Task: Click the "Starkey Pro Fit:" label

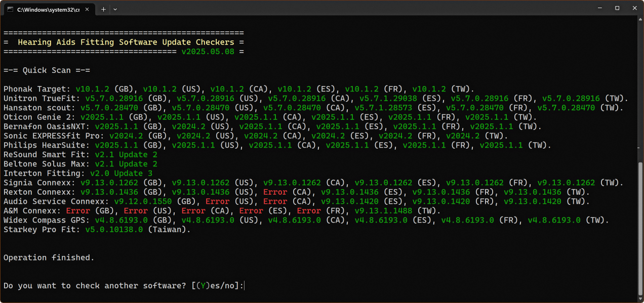Action: [x=42, y=229]
